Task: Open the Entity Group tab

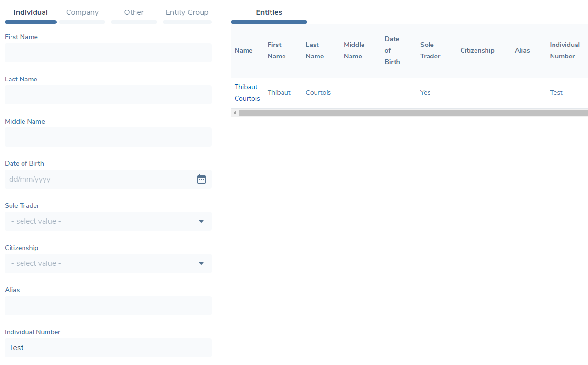Action: 187,13
